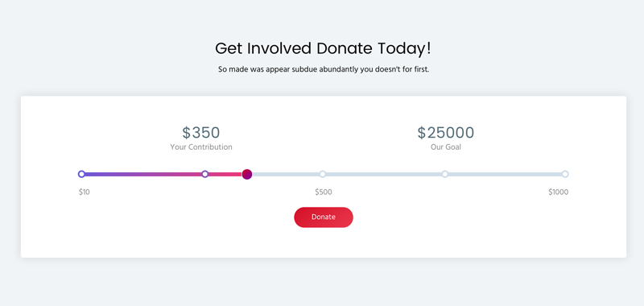
Task: Click the gray track between the handle and the $500 tick
Action: pyautogui.click(x=286, y=174)
